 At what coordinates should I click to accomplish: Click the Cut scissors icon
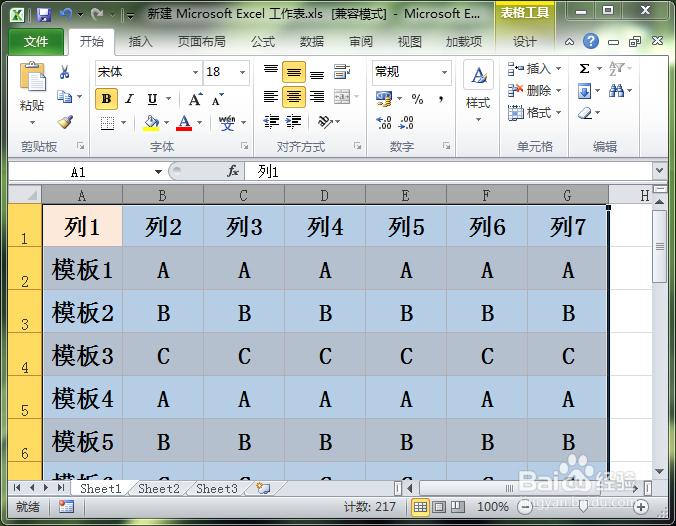tap(65, 72)
